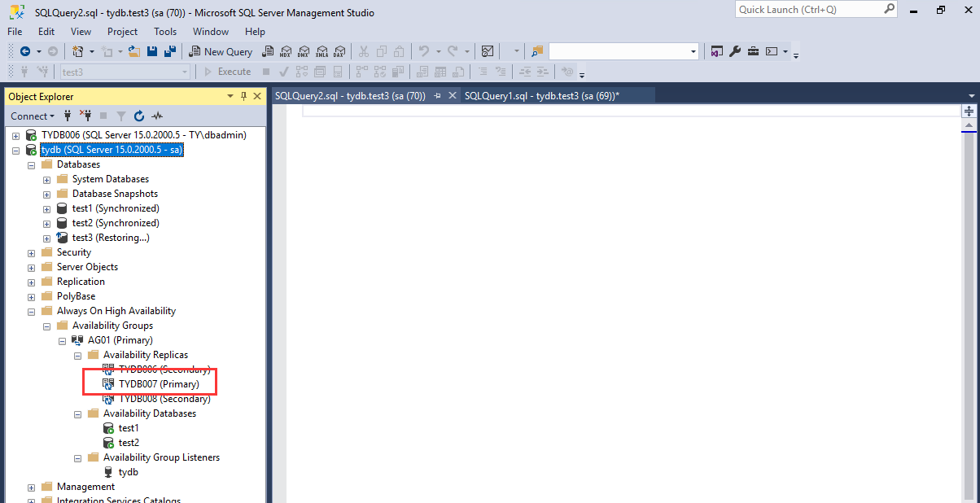Click the New Query button
This screenshot has height=503, width=980.
221,51
